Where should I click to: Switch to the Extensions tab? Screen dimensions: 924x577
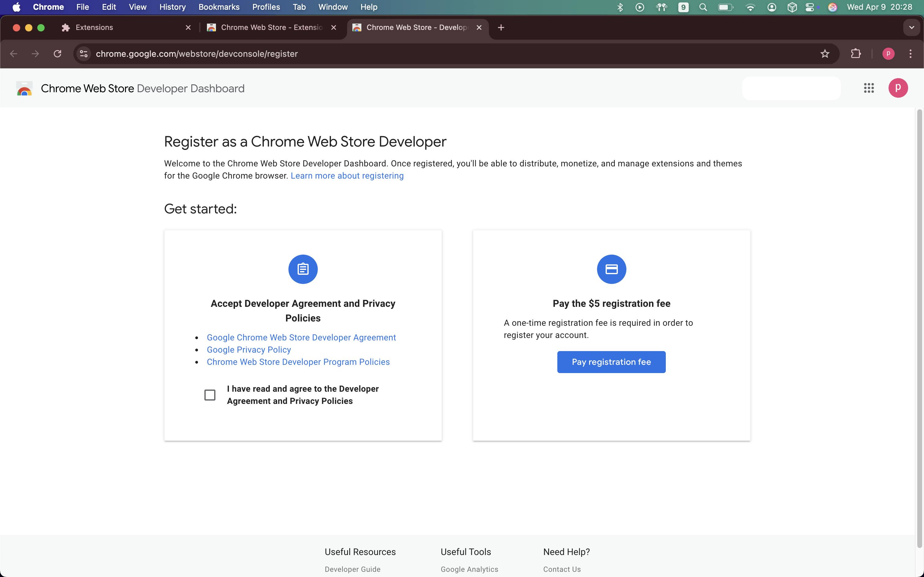[x=94, y=27]
